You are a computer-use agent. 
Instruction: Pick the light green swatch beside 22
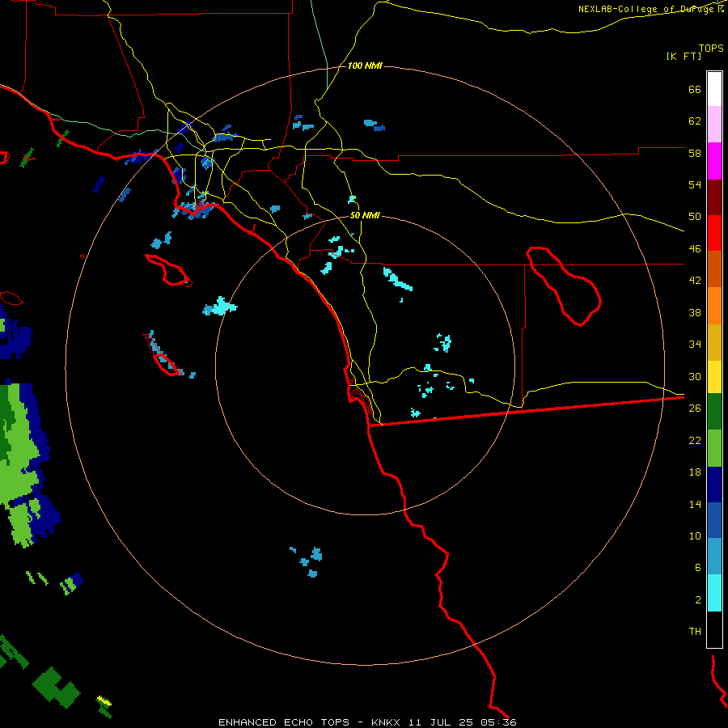(x=714, y=448)
